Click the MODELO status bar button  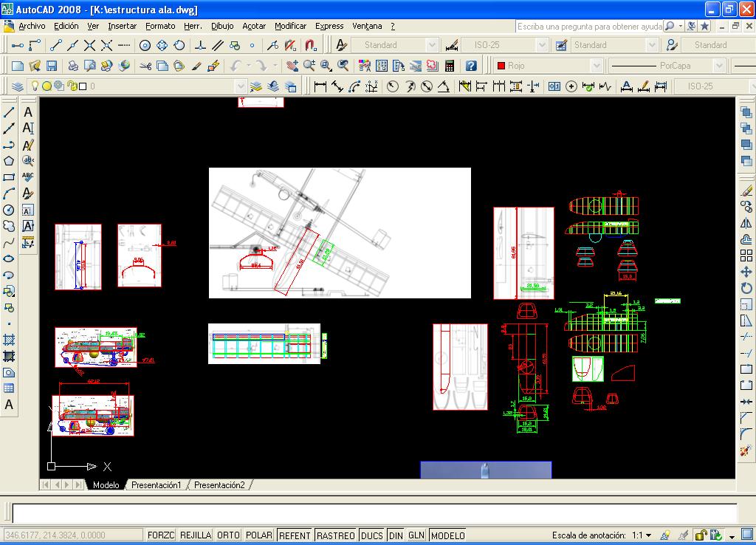[447, 535]
